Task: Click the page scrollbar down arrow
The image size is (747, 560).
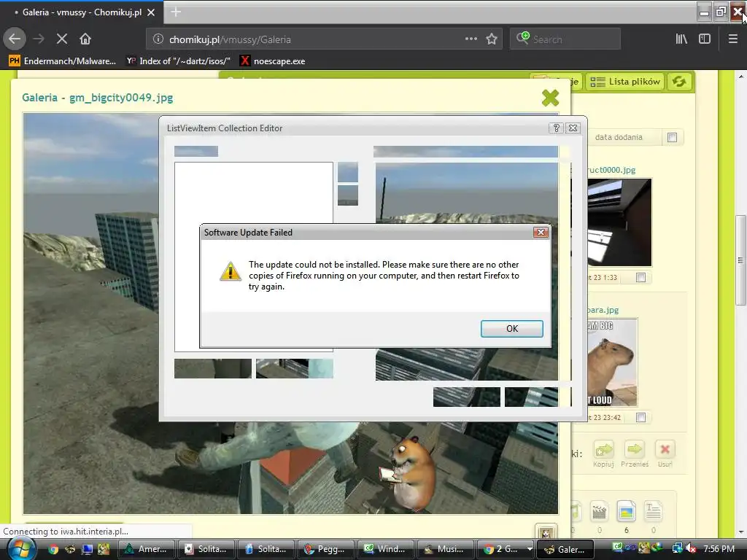Action: (740, 532)
